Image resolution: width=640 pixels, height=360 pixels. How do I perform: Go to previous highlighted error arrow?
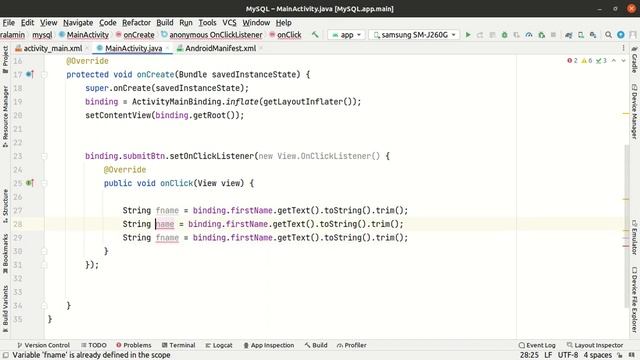tap(613, 60)
